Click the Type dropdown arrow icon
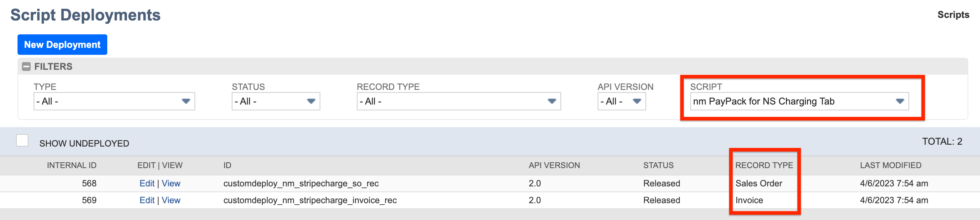Screen dimensions: 980x220 (x=186, y=101)
